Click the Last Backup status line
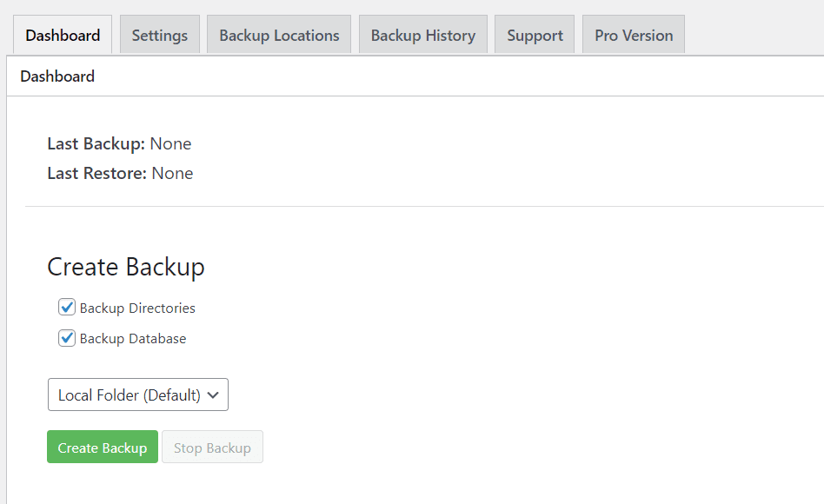 pos(119,143)
